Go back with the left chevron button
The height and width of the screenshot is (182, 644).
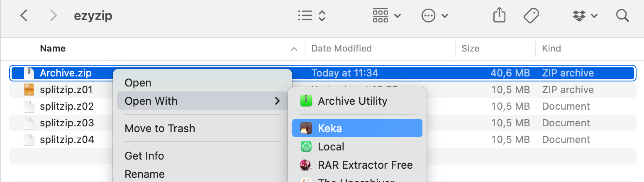click(x=24, y=16)
